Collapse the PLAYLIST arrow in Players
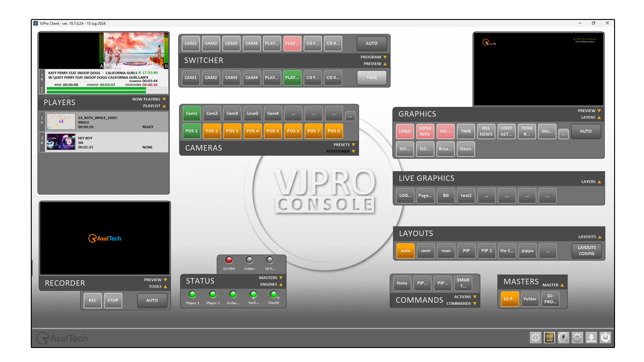Screen dimensions: 644x362 164,106
